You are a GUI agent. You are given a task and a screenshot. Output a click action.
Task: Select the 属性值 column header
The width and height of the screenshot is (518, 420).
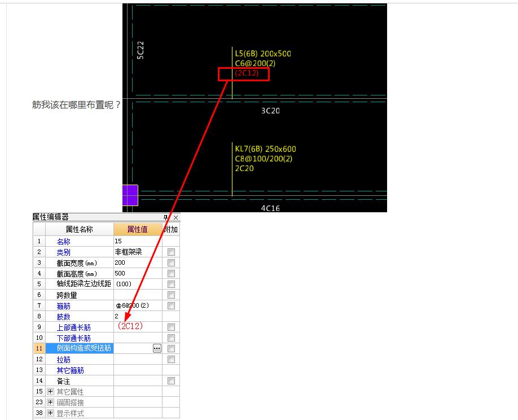pos(138,229)
